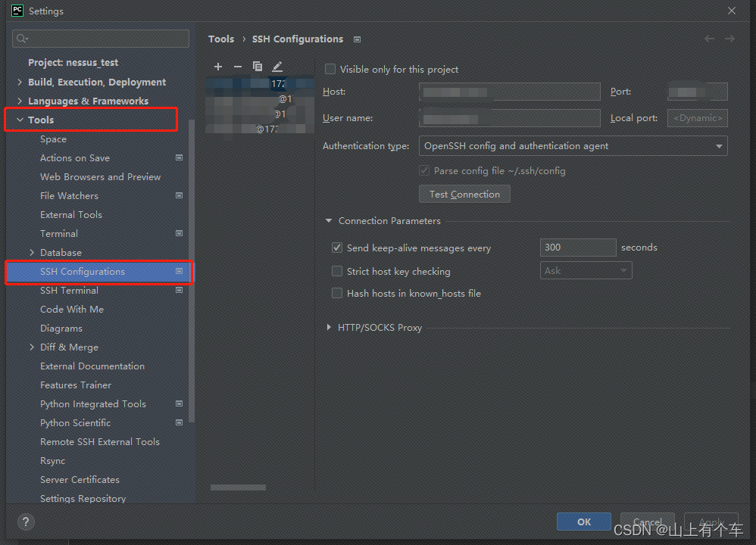Click the Host input field

coord(510,92)
